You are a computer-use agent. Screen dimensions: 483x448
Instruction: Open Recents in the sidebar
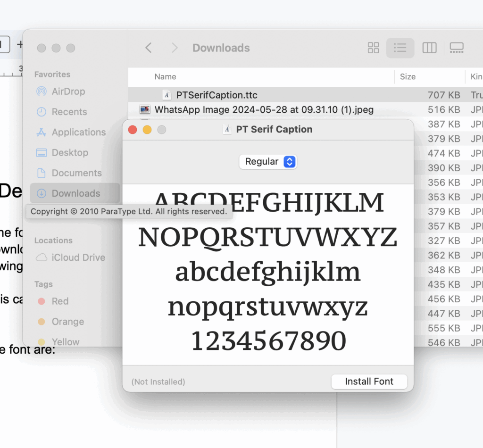(x=69, y=112)
